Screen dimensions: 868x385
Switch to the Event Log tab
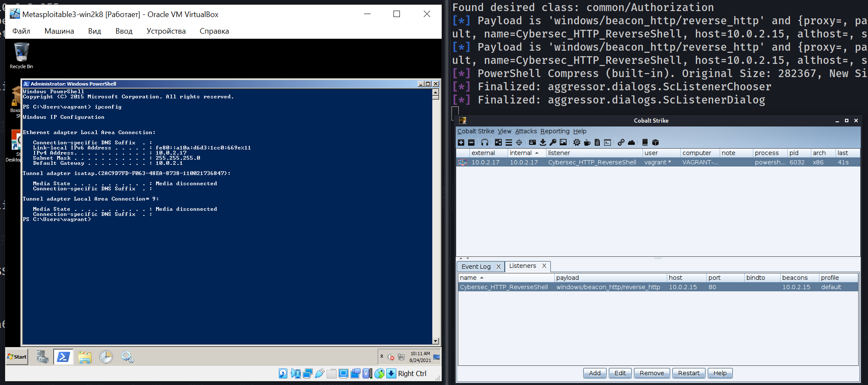476,266
